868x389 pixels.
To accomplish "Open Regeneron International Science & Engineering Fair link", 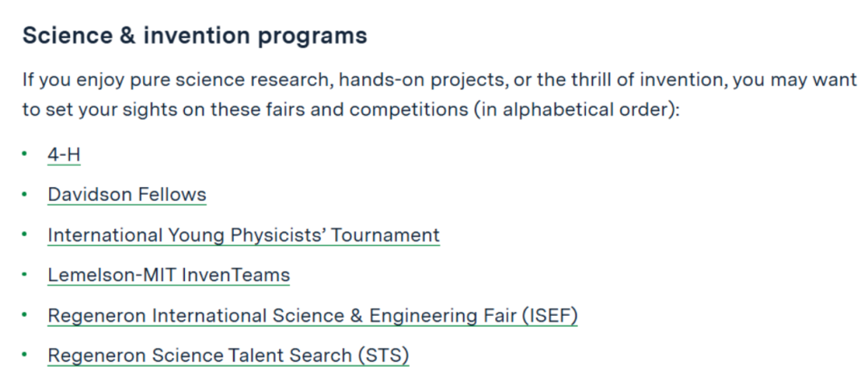I will (312, 315).
